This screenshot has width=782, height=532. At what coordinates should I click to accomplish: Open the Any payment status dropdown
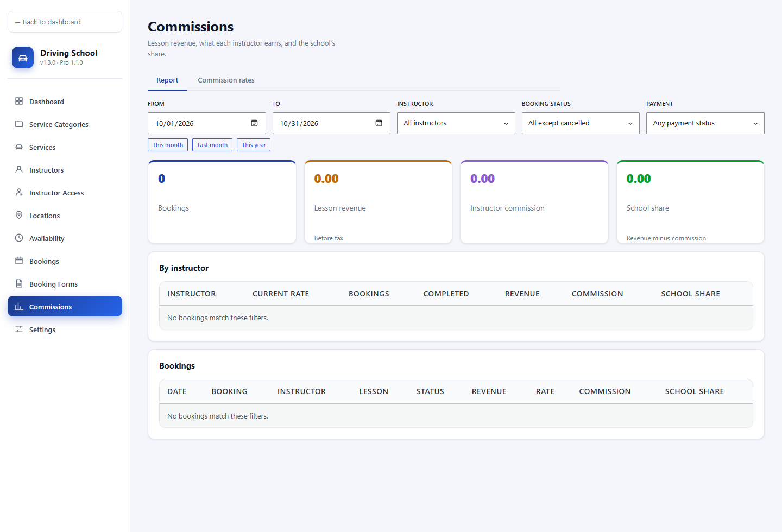click(x=705, y=123)
